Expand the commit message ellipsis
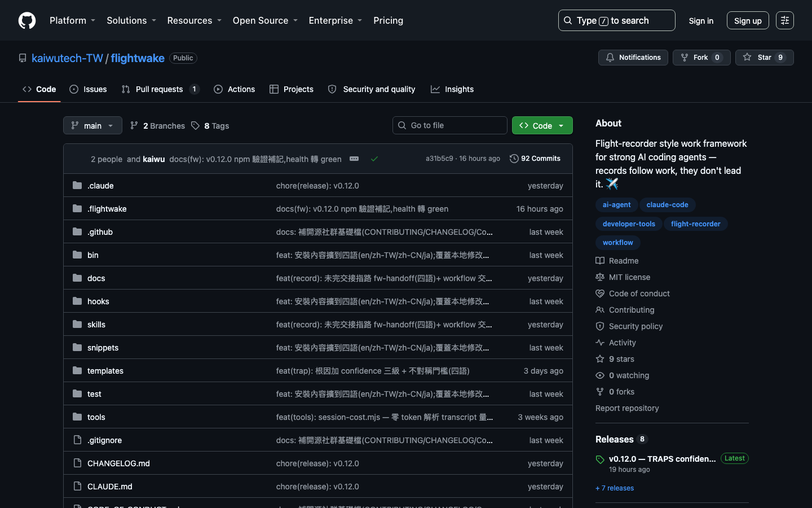This screenshot has width=812, height=508. (x=354, y=159)
